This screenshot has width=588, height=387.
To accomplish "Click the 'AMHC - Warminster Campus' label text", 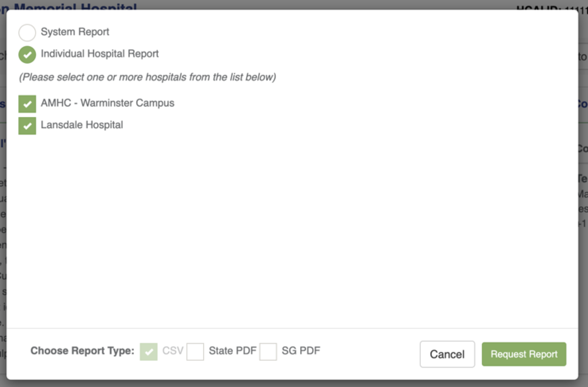I will (108, 103).
